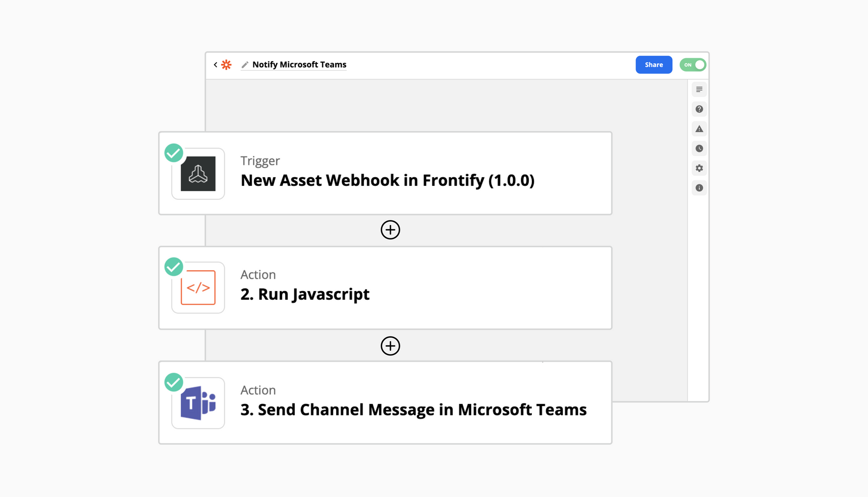Viewport: 868px width, 497px height.
Task: Open the Zapier home via orange asterisk logo
Action: click(226, 65)
